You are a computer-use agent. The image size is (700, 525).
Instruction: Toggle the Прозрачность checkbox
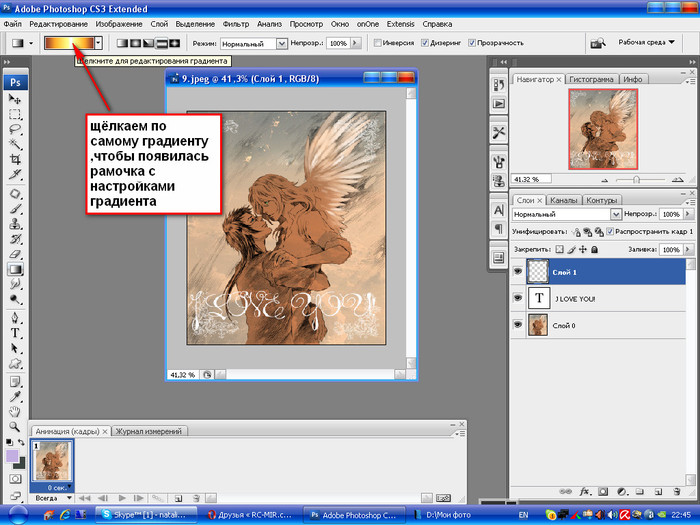click(x=472, y=43)
